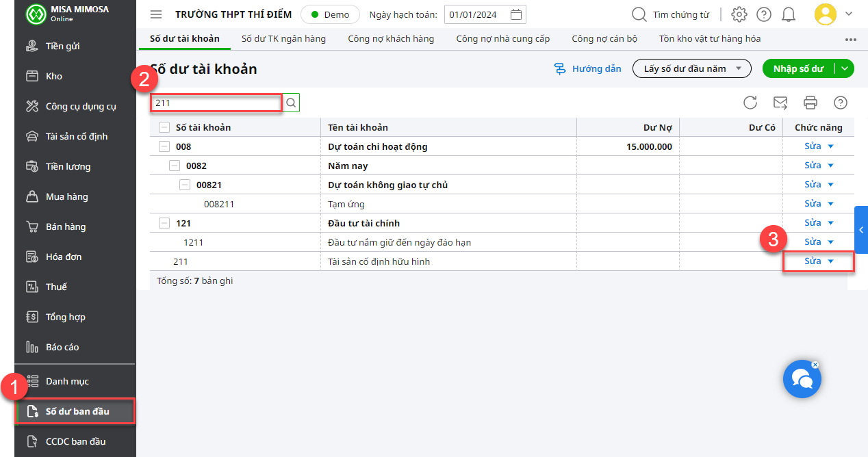
Task: Click Sửa for account 211
Action: click(813, 261)
